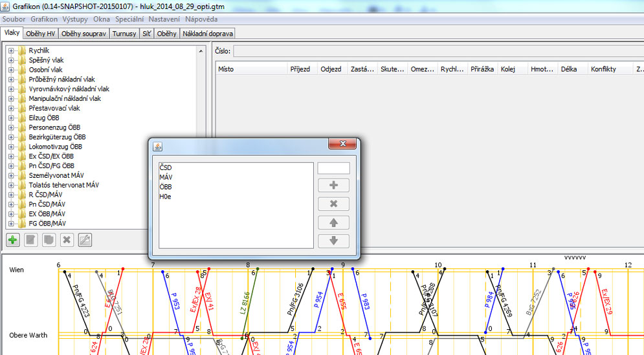Open the Okna menu

click(x=102, y=19)
